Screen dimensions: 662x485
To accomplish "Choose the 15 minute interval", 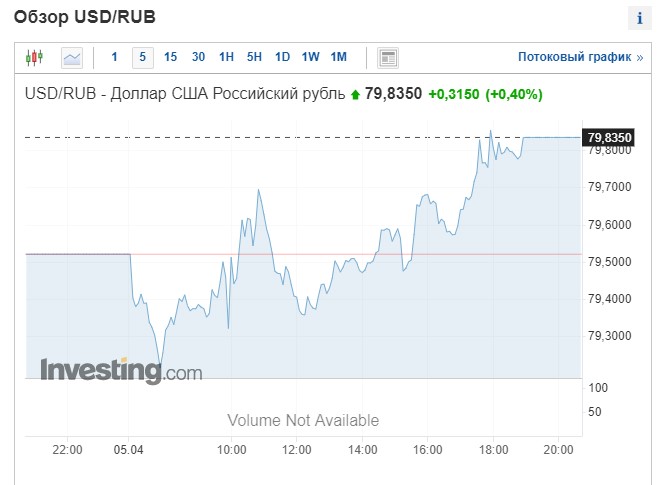I will [x=170, y=57].
